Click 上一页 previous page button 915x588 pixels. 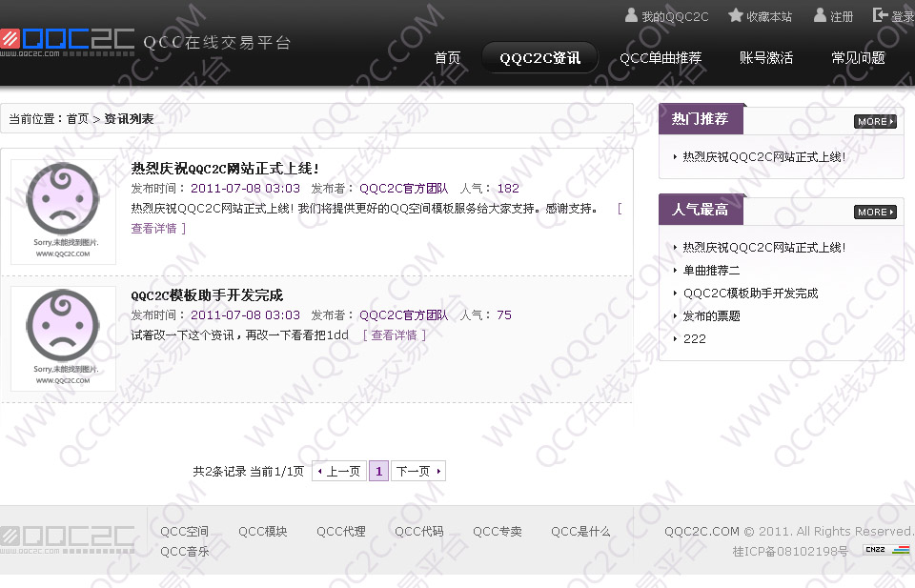tap(338, 471)
